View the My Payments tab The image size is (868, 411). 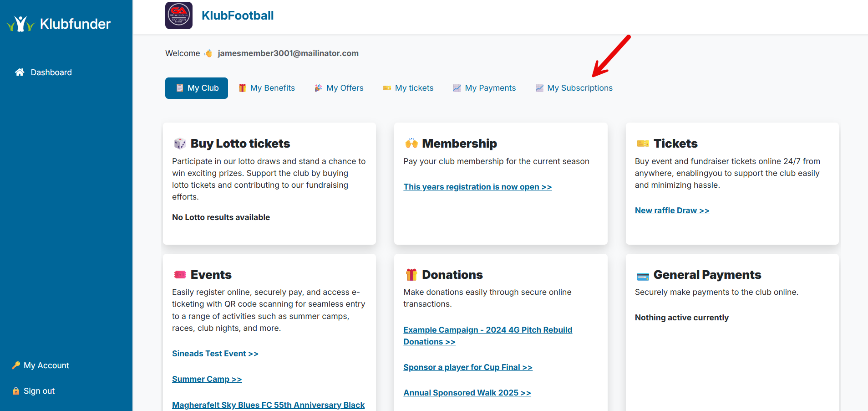click(484, 88)
